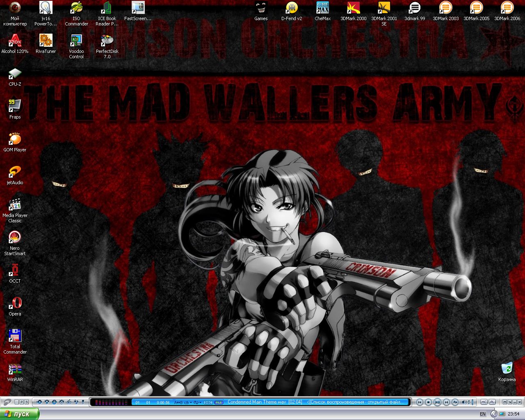Open the Мой компьютер desktop icon
Viewport: 525px width, 420px height.
point(15,14)
